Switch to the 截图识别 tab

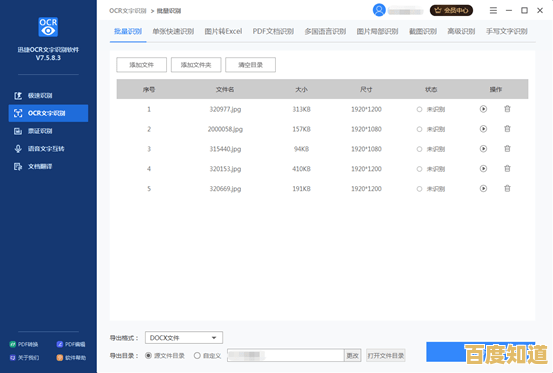(x=423, y=31)
